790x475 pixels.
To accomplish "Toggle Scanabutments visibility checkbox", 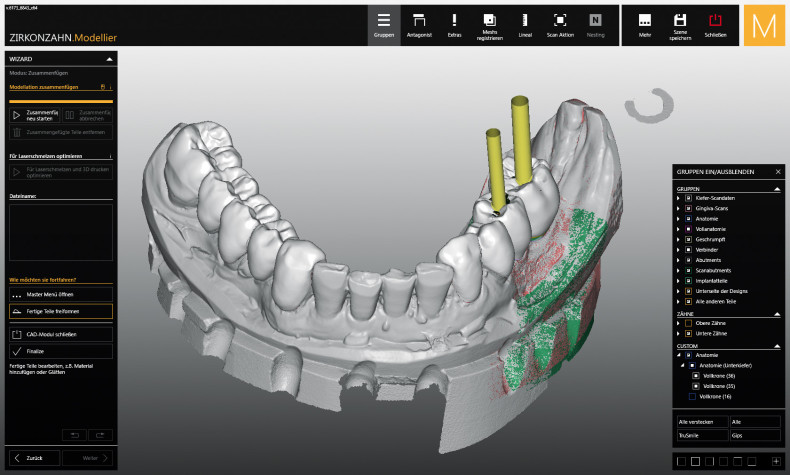I will pos(688,270).
